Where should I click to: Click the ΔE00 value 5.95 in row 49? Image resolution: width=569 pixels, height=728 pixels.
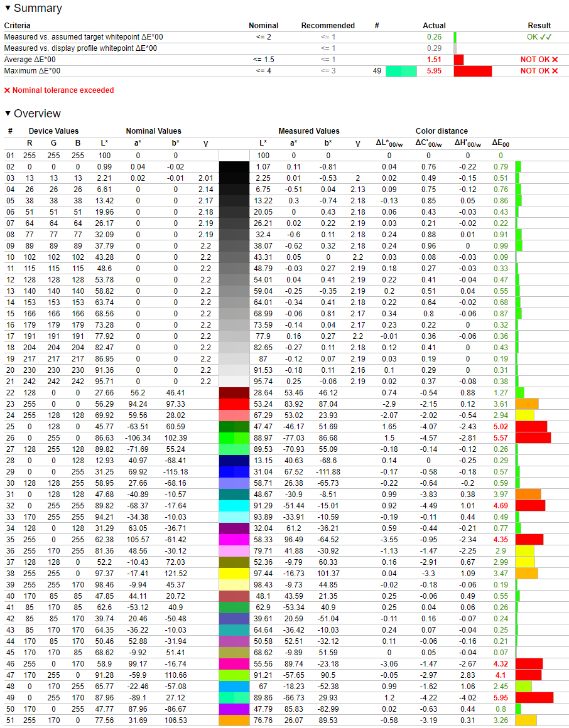[501, 697]
